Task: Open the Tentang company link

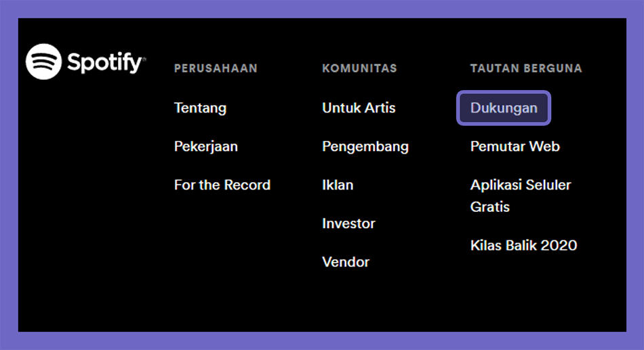Action: [x=200, y=108]
